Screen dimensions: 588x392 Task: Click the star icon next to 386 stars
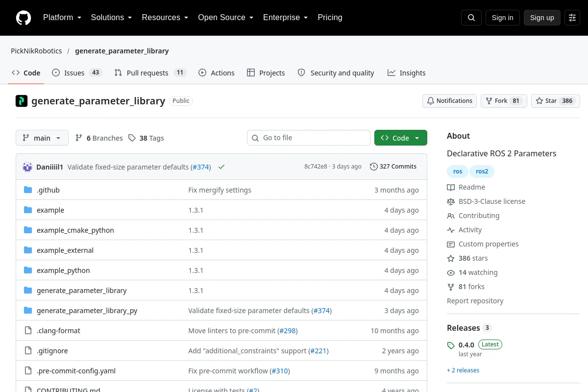pyautogui.click(x=451, y=258)
